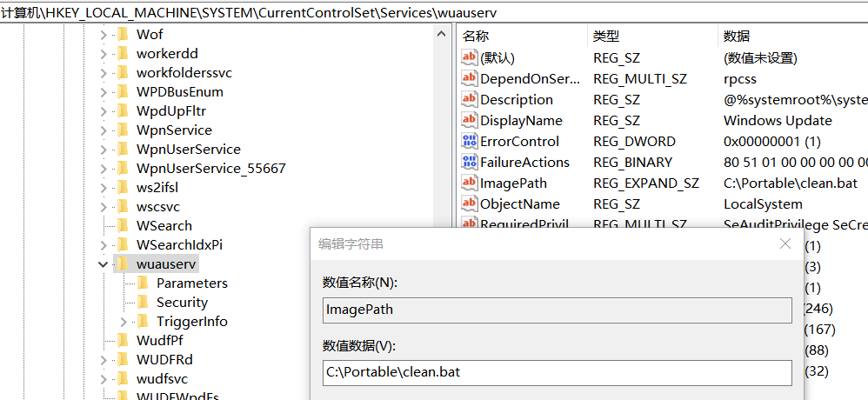Viewport: 868px width, 400px height.
Task: Click the WpnUserService_55667 folder icon
Action: tap(123, 168)
